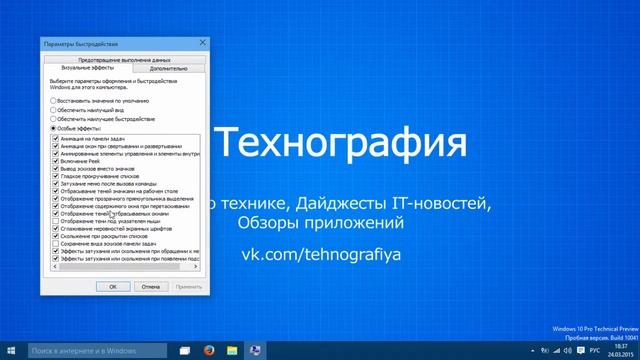Enable Отображение тени под указателем мыши

[56, 221]
